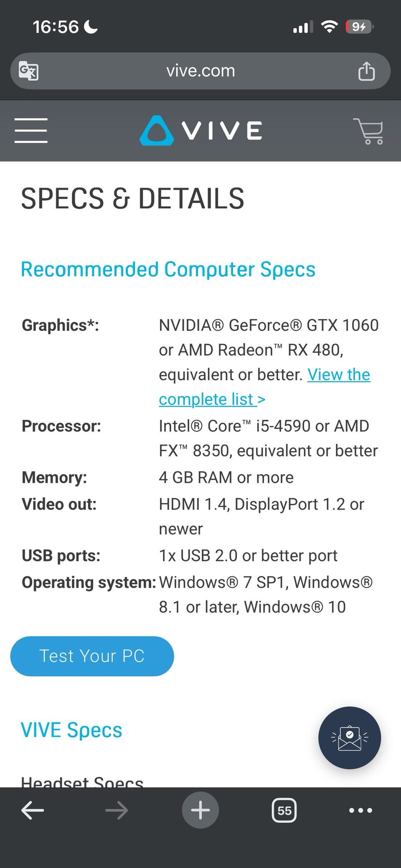This screenshot has height=868, width=401.
Task: Tap the SPECS & DETAILS title
Action: (132, 198)
